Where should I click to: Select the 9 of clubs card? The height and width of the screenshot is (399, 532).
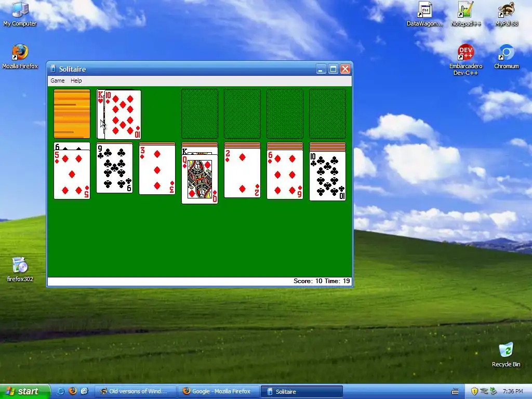click(x=114, y=168)
